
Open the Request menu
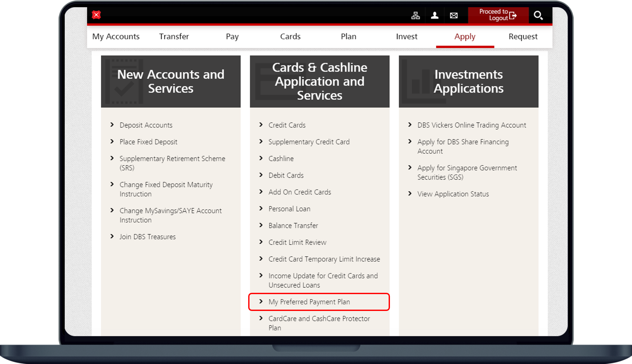523,37
